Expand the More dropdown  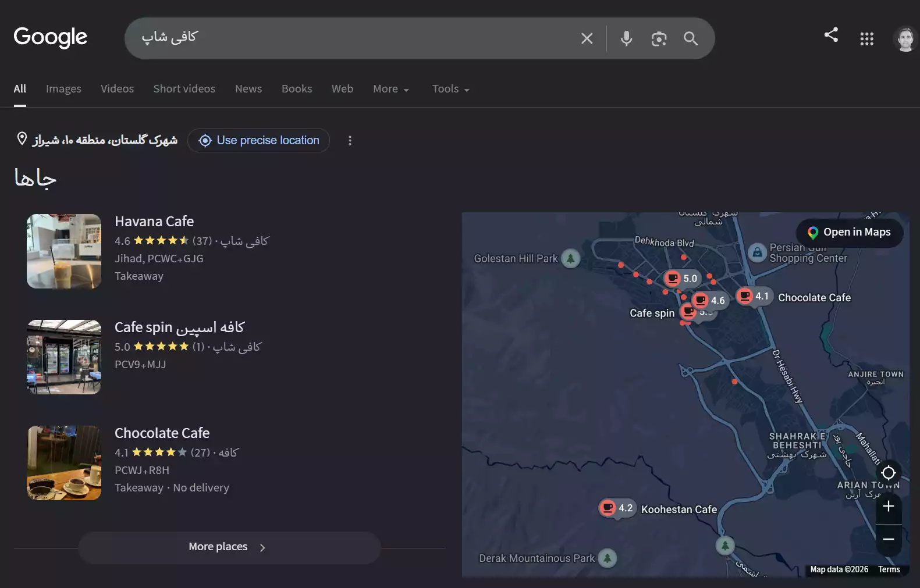(391, 89)
